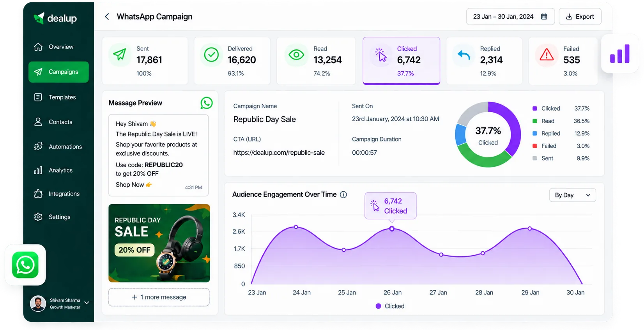Click the Replied 2,314 stat card

(x=484, y=61)
